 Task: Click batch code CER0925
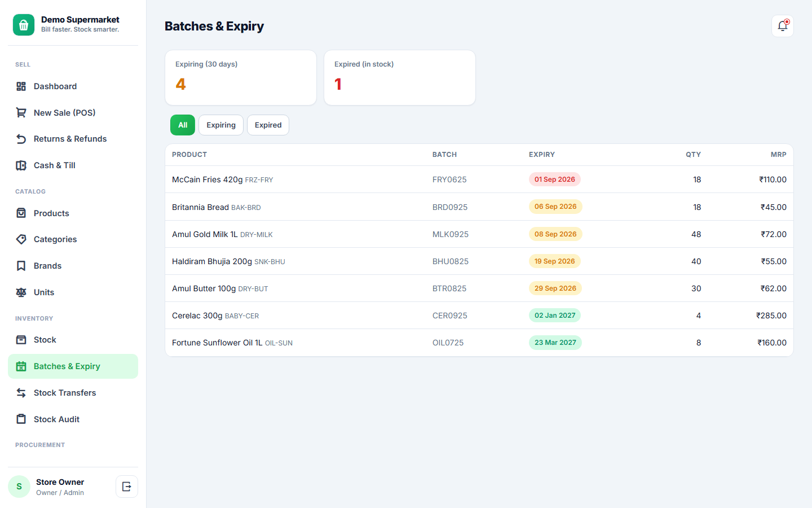click(x=450, y=316)
